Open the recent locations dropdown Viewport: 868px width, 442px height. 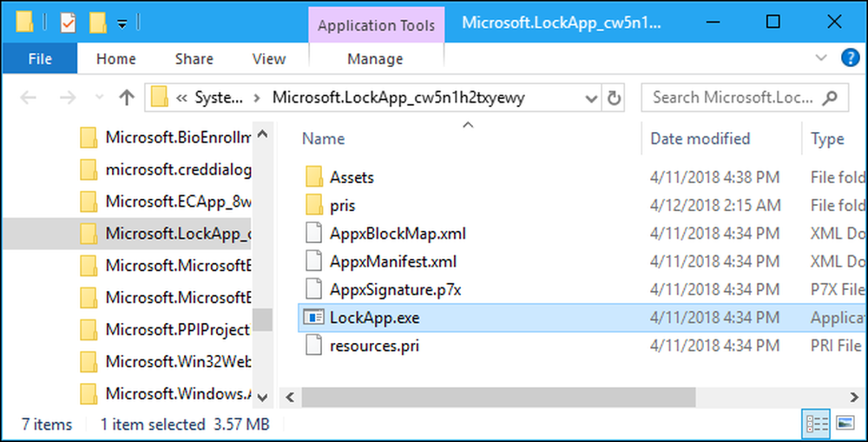point(100,97)
